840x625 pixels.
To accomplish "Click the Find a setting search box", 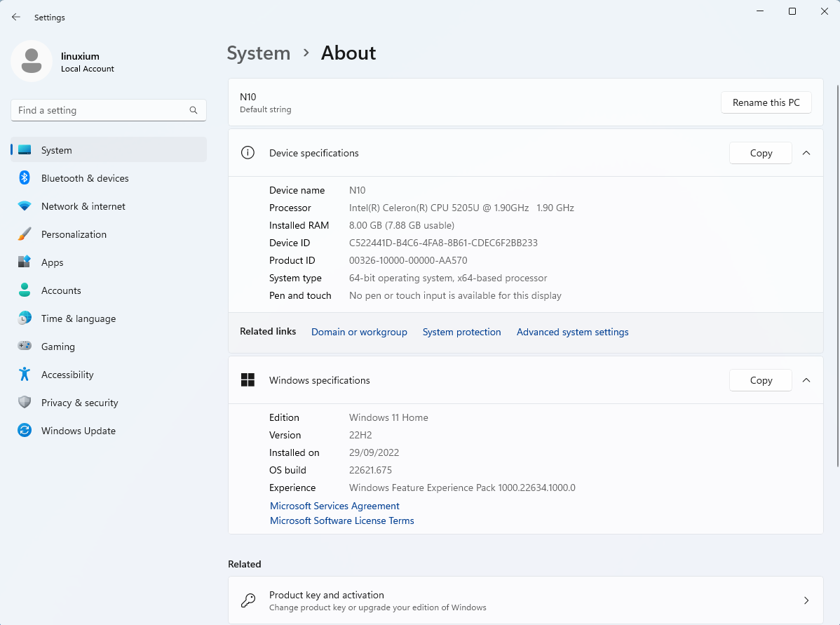I will coord(109,110).
